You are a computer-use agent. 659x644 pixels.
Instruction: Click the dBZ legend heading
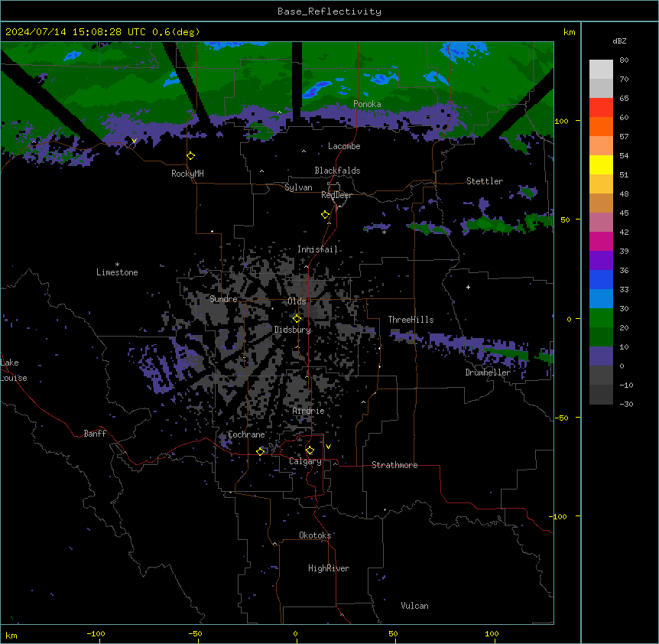(619, 41)
